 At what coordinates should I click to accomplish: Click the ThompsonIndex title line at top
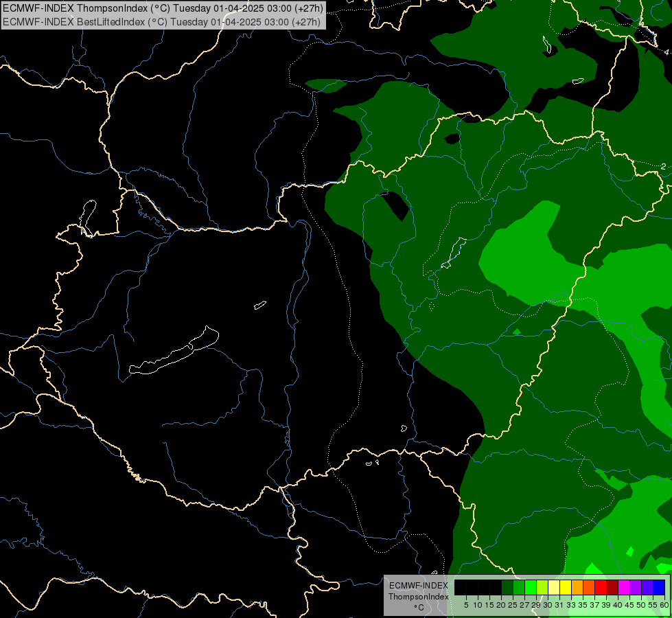163,8
